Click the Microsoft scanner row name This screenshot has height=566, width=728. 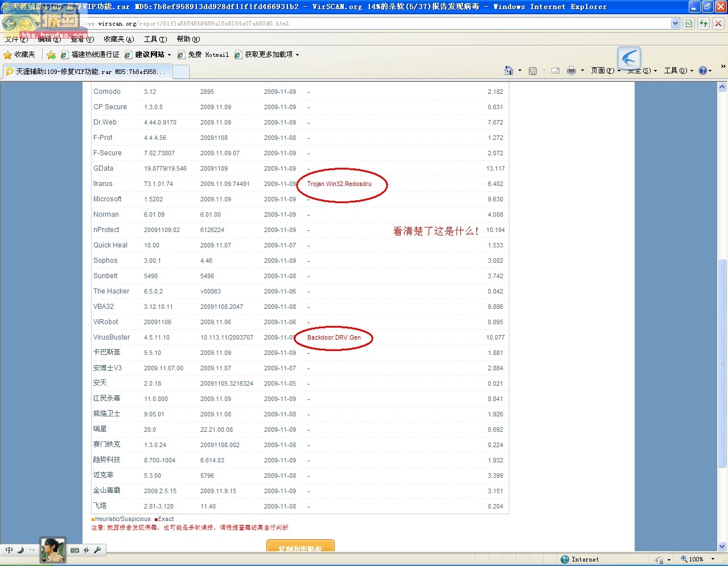108,199
